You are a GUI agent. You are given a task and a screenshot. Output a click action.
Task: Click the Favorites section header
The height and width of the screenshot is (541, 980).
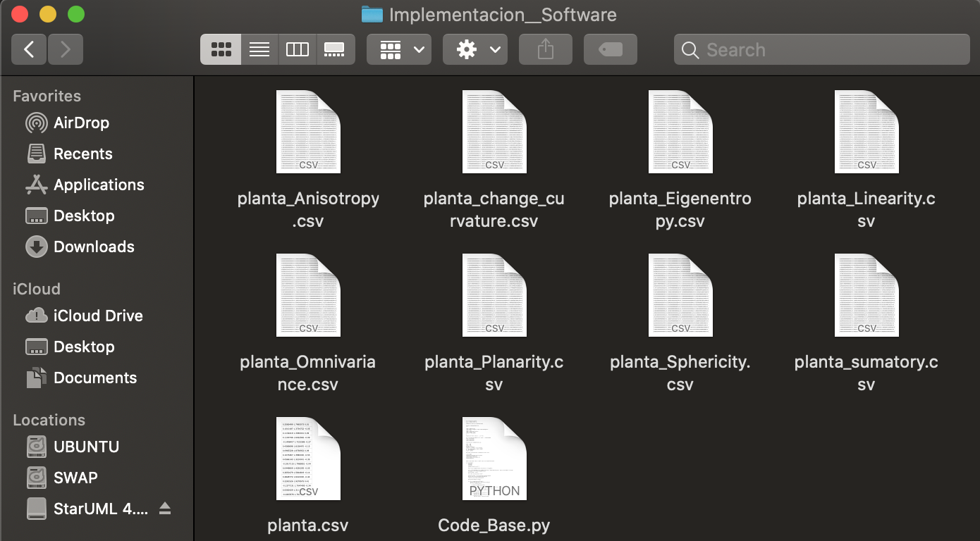(x=47, y=96)
